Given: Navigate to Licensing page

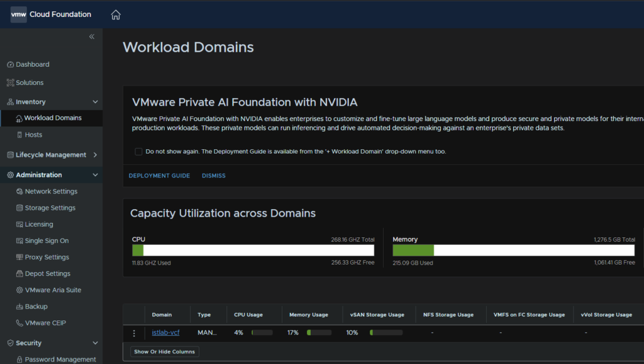Looking at the screenshot, I should tap(39, 224).
